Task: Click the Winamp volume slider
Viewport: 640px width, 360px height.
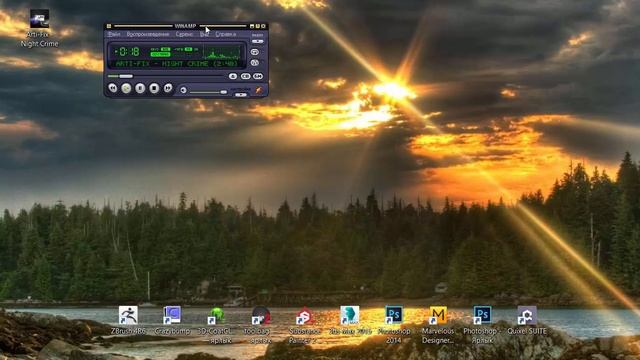Action: pos(208,92)
